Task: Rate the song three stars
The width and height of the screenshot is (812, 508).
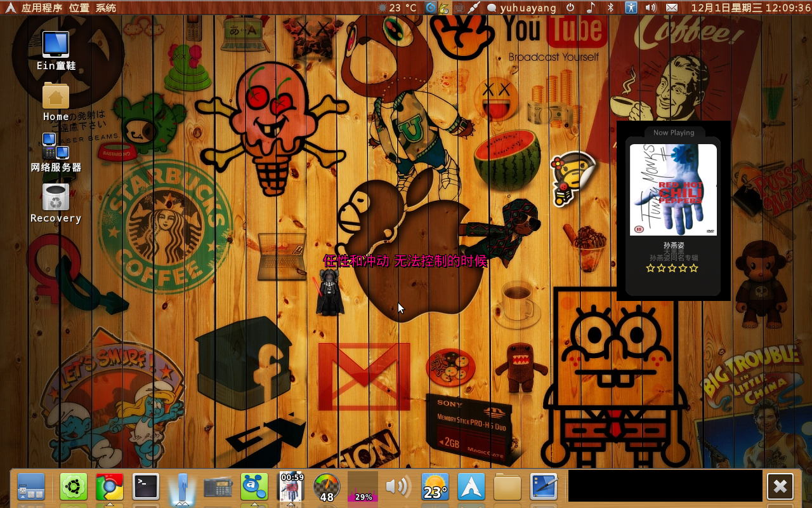Action: (672, 268)
